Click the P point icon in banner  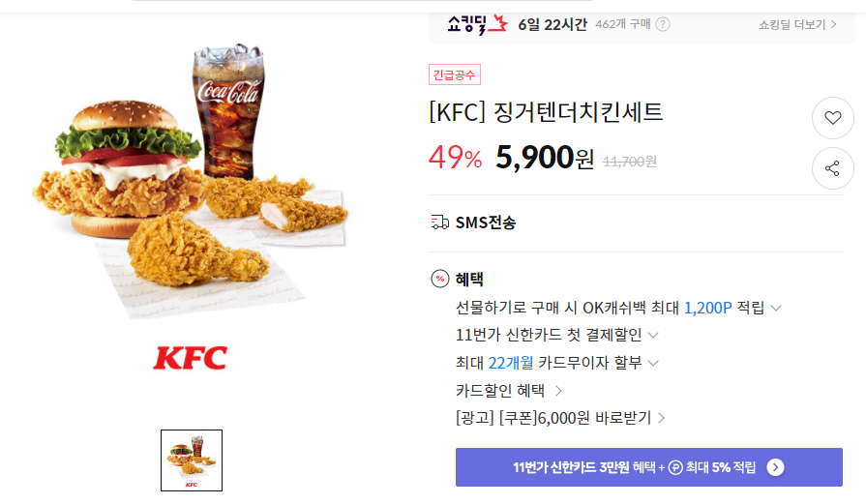[x=675, y=467]
